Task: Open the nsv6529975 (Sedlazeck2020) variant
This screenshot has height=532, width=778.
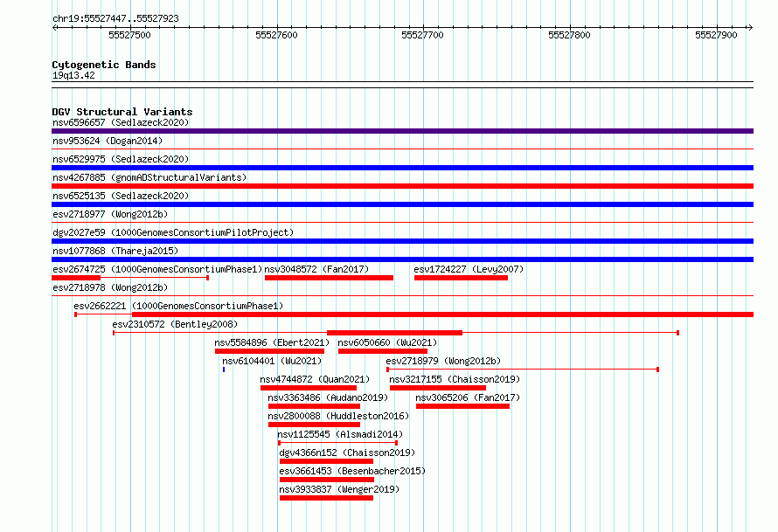Action: coord(121,159)
